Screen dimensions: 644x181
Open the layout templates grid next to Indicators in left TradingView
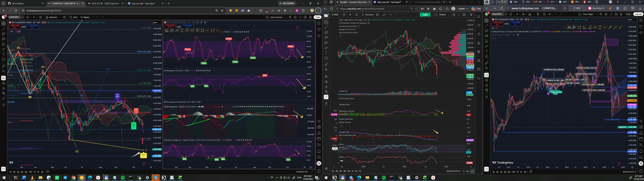tap(64, 17)
